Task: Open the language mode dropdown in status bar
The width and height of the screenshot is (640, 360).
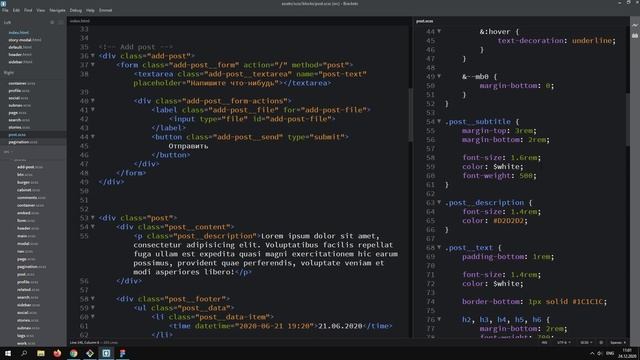Action: [x=586, y=342]
